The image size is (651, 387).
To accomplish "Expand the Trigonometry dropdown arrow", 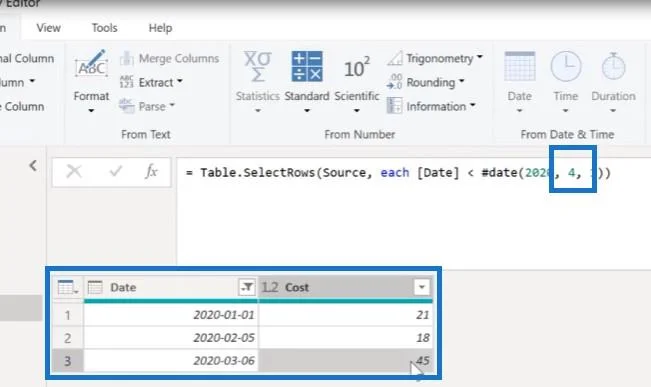I will point(480,57).
